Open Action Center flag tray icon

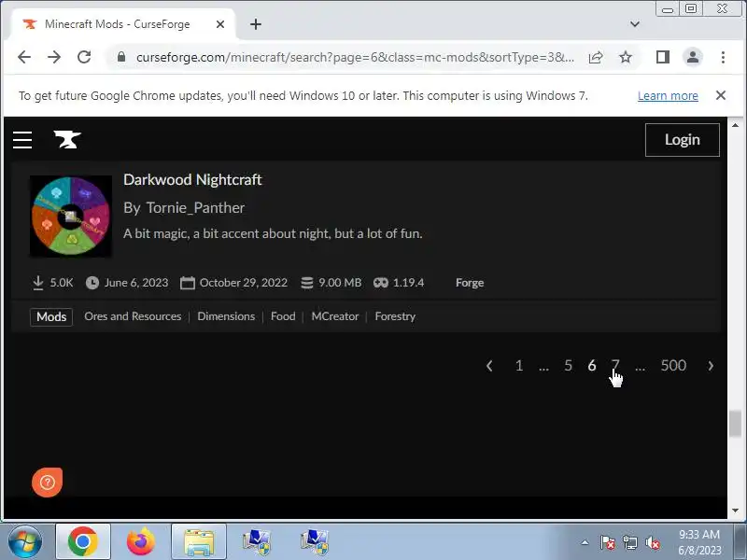[x=608, y=542]
